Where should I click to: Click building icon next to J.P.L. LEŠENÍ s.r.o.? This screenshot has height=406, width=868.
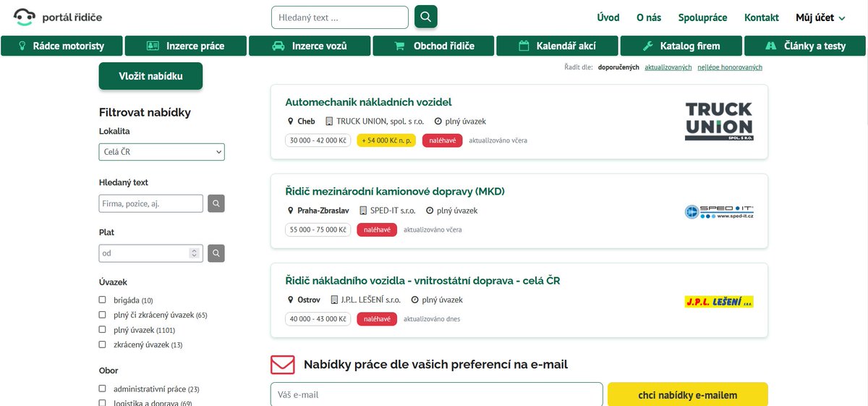pyautogui.click(x=334, y=300)
